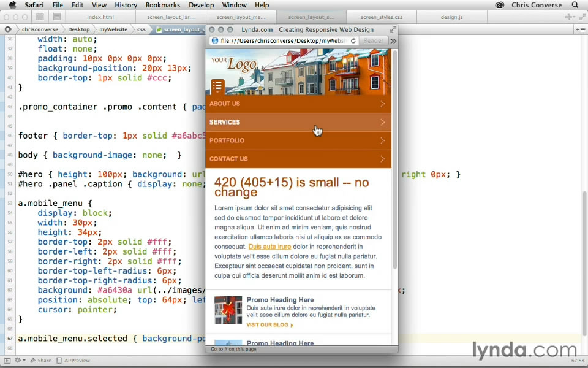Click the Share button in status bar
The width and height of the screenshot is (588, 368).
click(40, 361)
